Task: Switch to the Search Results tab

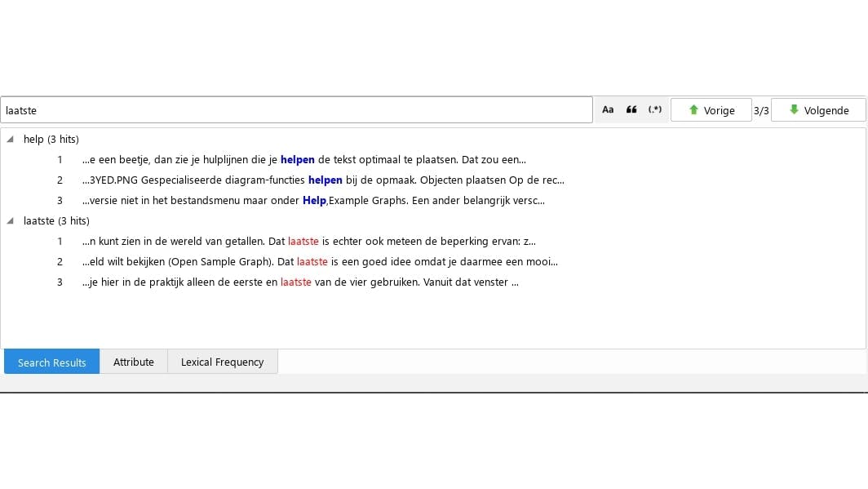Action: click(51, 362)
